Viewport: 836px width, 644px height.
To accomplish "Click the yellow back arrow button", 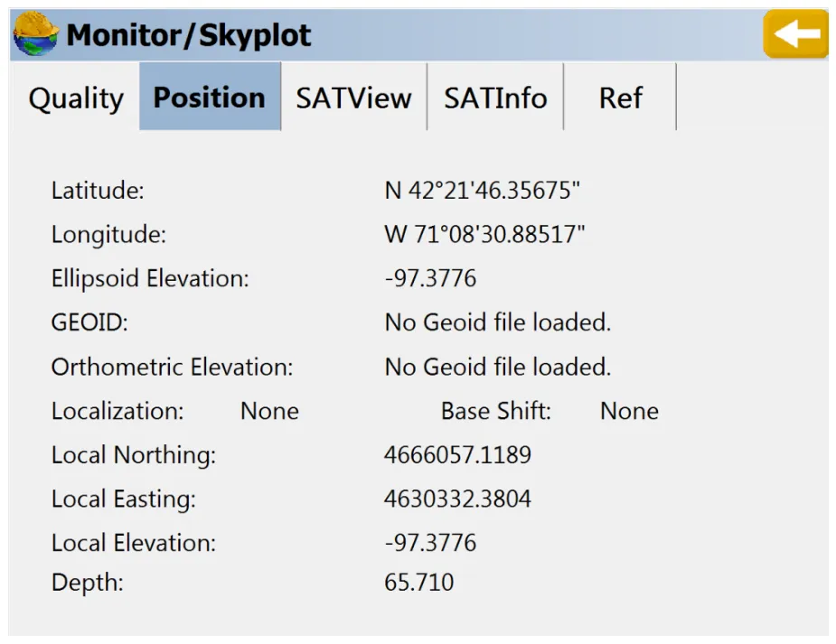I will coord(795,34).
